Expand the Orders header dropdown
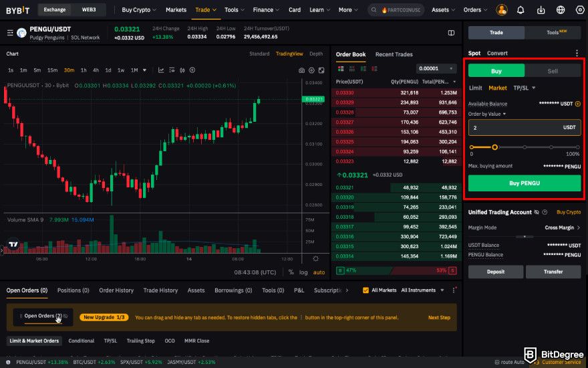The image size is (588, 368). [475, 10]
